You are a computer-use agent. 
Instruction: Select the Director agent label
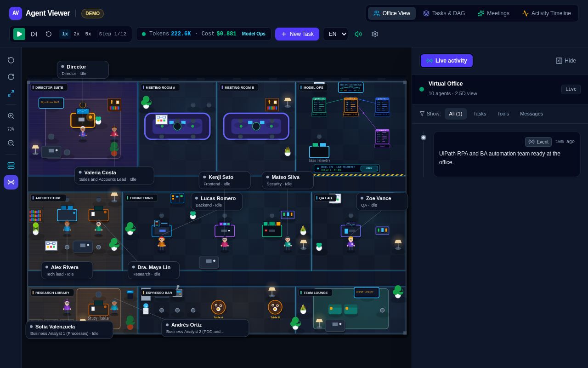(x=83, y=70)
